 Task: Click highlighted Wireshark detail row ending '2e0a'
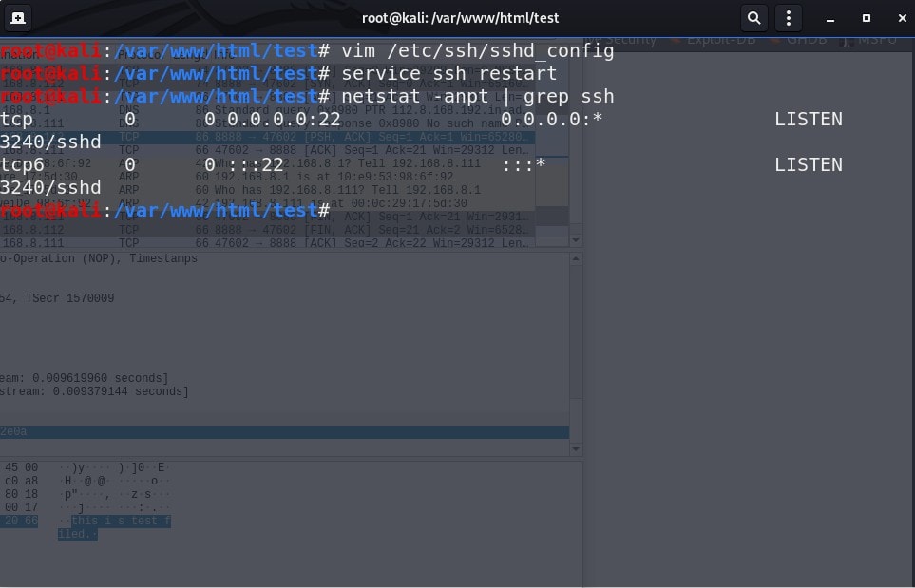[x=284, y=431]
